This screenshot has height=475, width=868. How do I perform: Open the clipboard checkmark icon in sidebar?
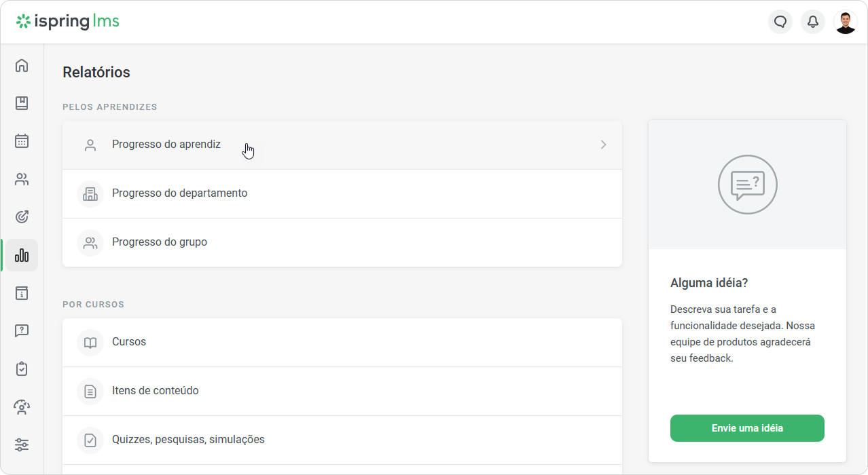(x=22, y=369)
